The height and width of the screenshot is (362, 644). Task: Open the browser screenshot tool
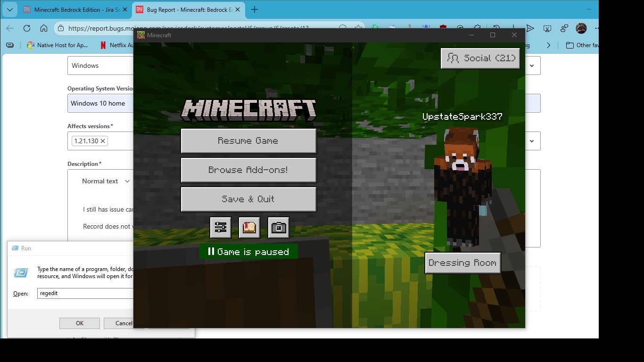pyautogui.click(x=547, y=28)
